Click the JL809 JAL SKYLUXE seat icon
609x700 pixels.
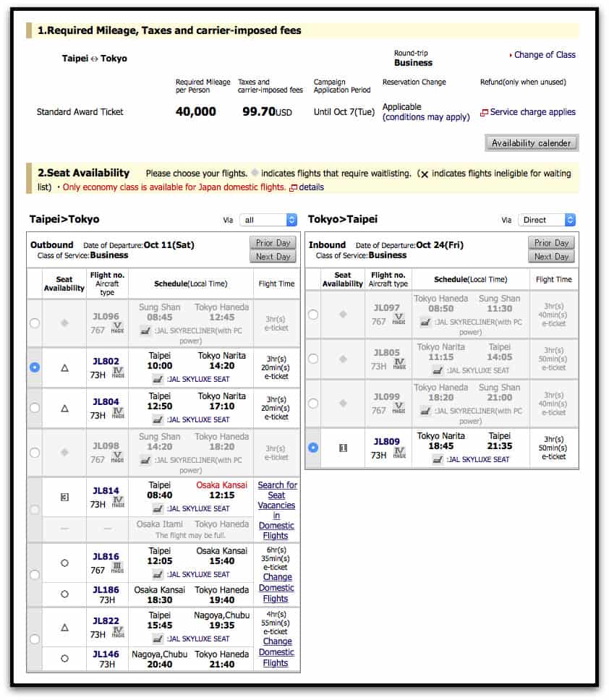tap(438, 459)
